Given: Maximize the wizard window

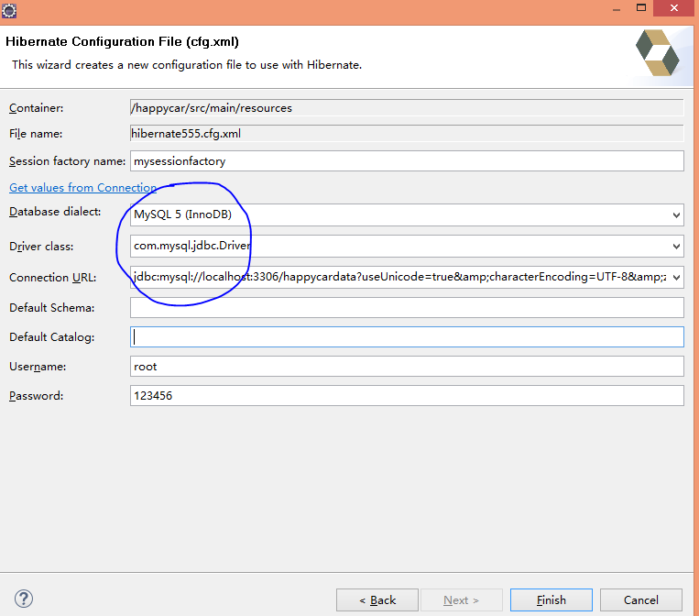Looking at the screenshot, I should pyautogui.click(x=641, y=7).
